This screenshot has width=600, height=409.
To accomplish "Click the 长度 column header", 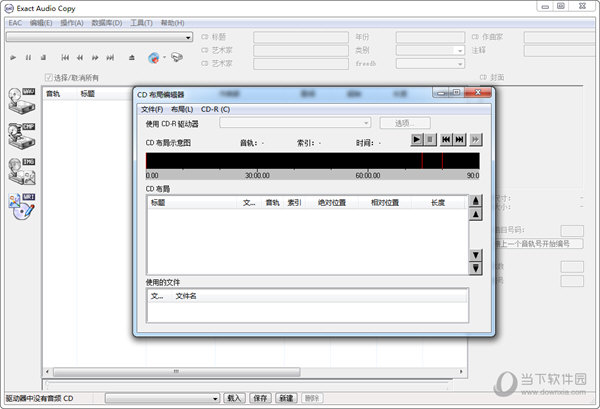I will pyautogui.click(x=438, y=203).
